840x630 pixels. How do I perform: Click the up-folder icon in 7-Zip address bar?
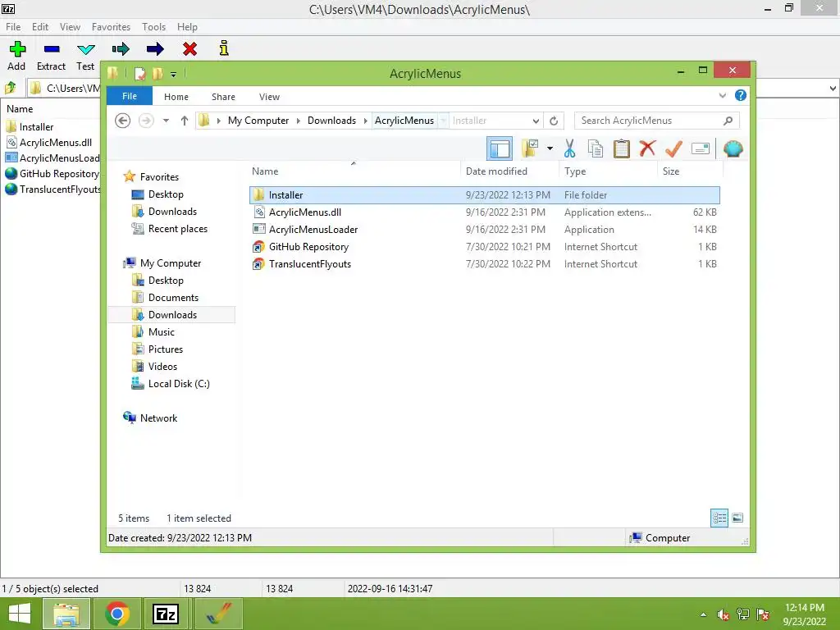pyautogui.click(x=11, y=87)
